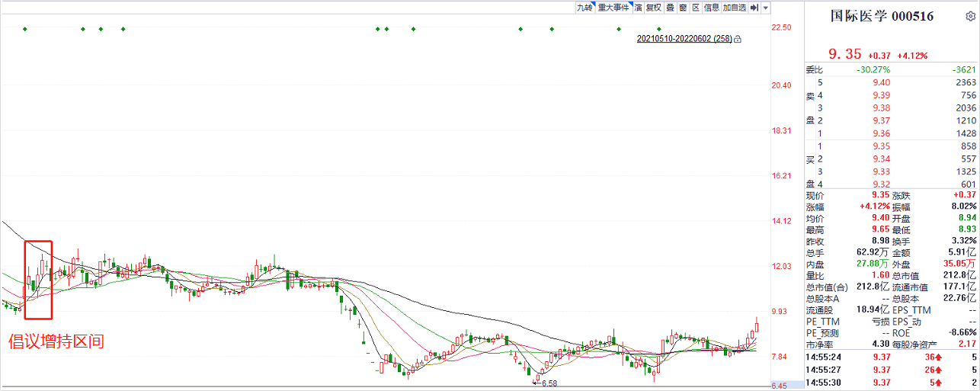Toggle the 叠 overlay chart button
Image resolution: width=980 pixels, height=391 pixels.
coord(670,8)
